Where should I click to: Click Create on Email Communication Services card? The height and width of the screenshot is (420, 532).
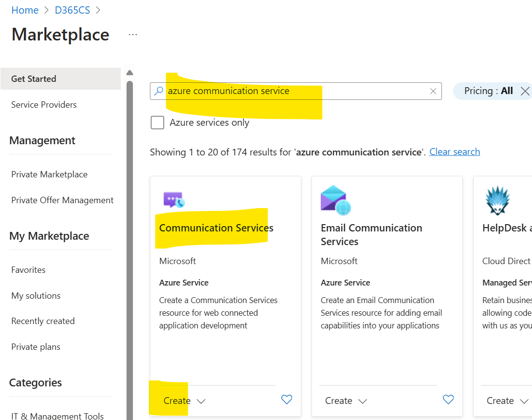pyautogui.click(x=338, y=401)
